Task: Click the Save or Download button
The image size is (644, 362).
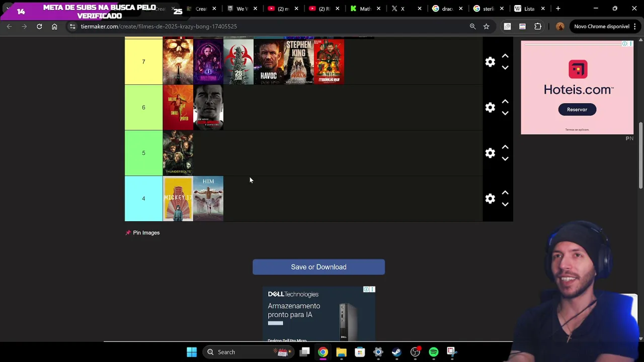Action: 318,267
